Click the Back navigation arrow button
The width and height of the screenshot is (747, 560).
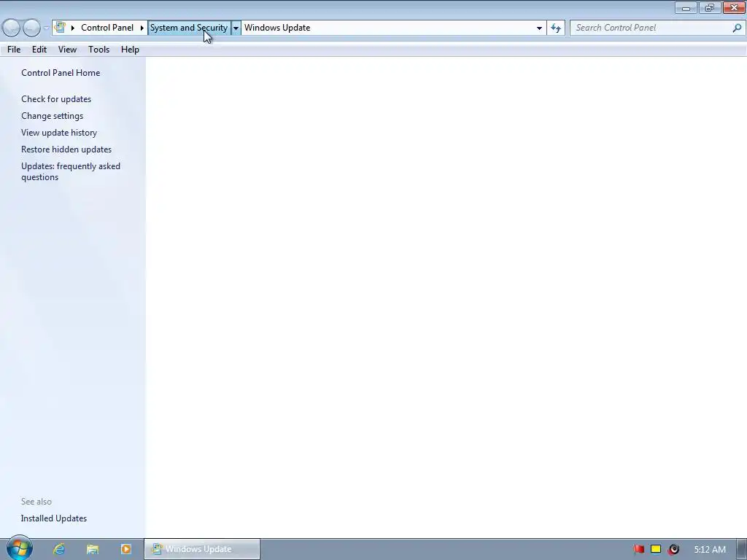point(12,28)
